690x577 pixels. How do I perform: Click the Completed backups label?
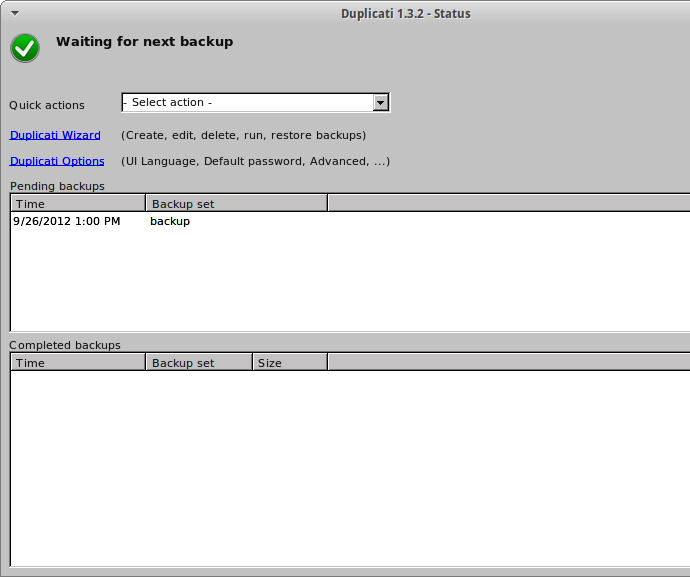point(65,345)
